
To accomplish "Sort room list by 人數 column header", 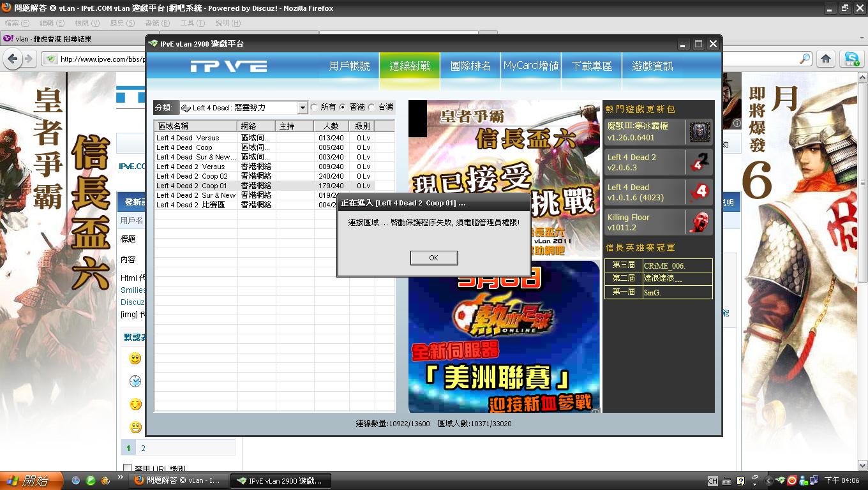I will pyautogui.click(x=331, y=126).
